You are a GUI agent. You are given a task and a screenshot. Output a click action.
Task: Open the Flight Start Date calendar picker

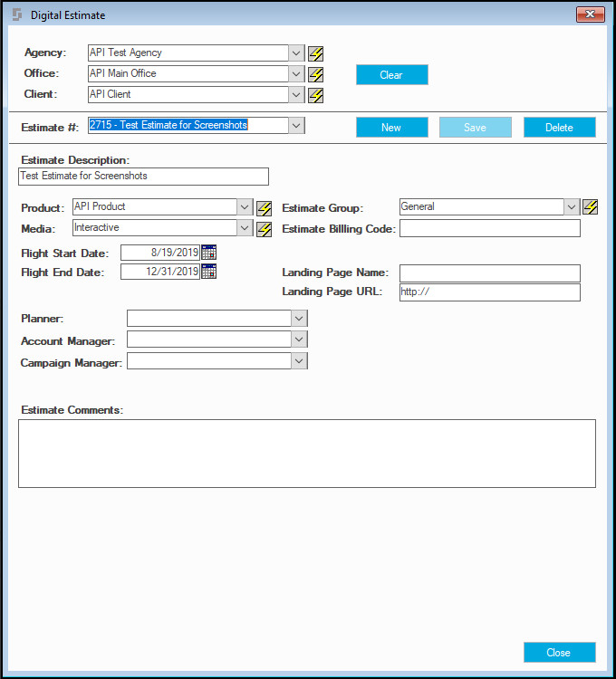[x=208, y=253]
